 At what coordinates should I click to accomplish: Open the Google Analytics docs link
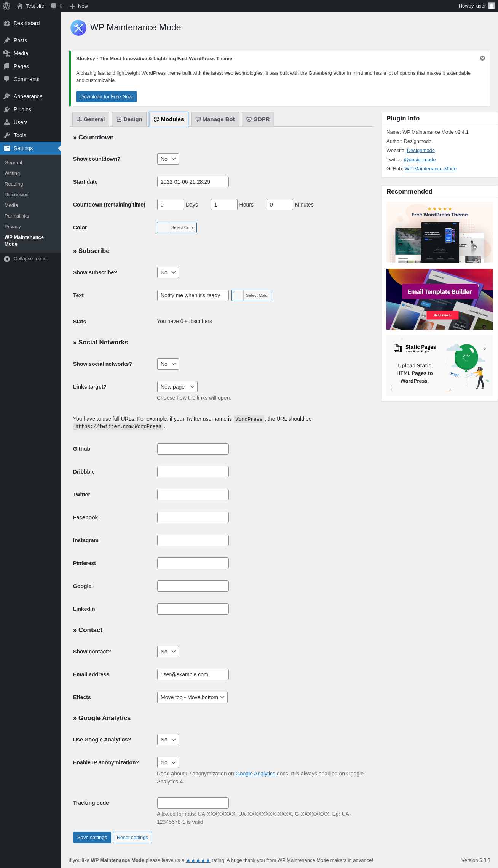click(255, 774)
